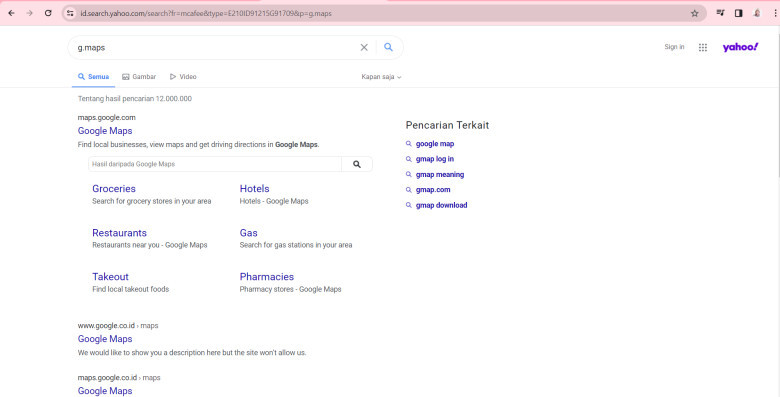Viewport: 780px width, 397px height.
Task: Go back with the browser back arrow
Action: (x=11, y=13)
